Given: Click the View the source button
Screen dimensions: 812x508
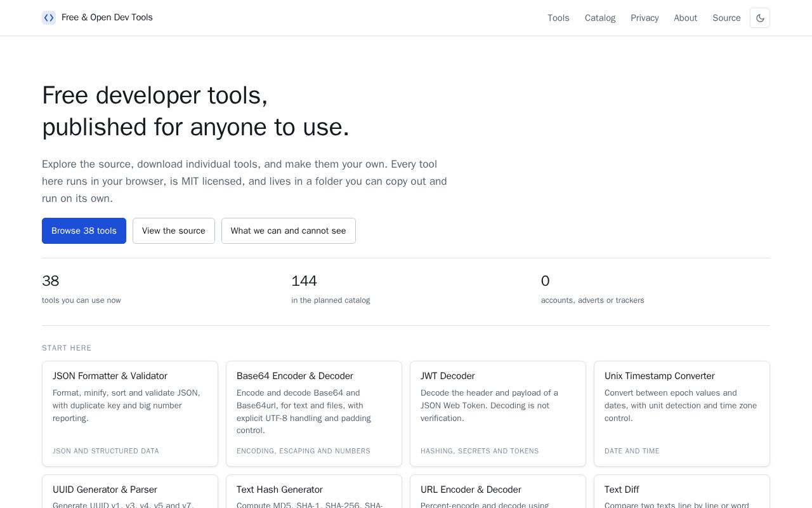Looking at the screenshot, I should click(174, 231).
